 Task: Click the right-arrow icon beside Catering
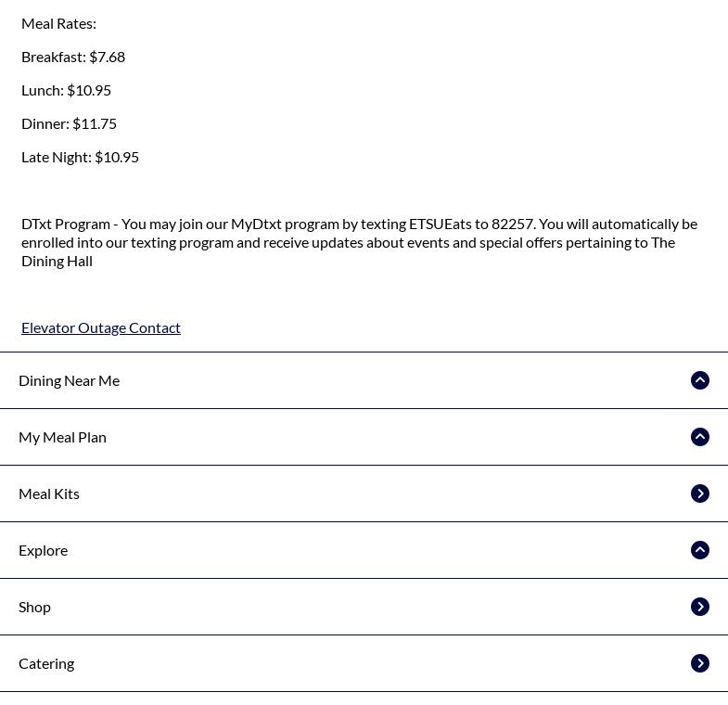coord(700,663)
